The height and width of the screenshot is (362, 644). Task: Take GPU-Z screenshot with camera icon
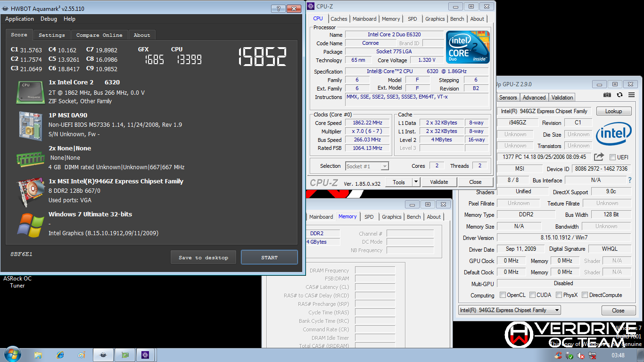(x=607, y=95)
